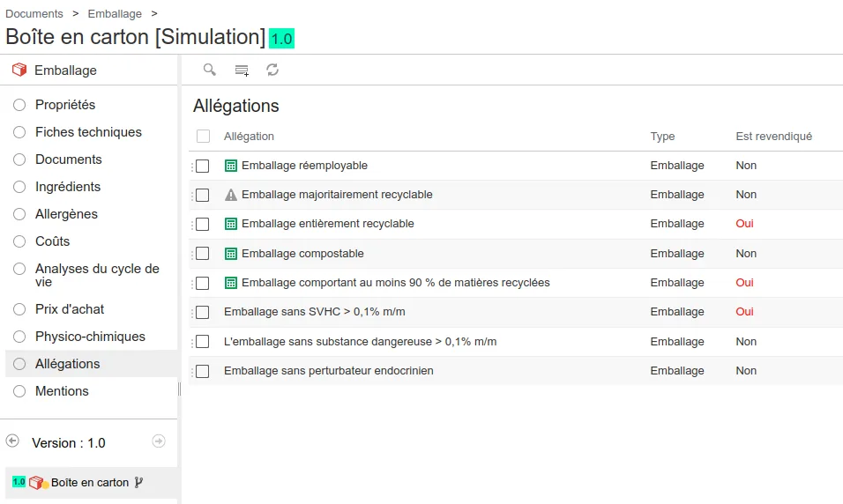The height and width of the screenshot is (504, 843).
Task: Check the Emballage réemployable row checkbox
Action: point(203,166)
